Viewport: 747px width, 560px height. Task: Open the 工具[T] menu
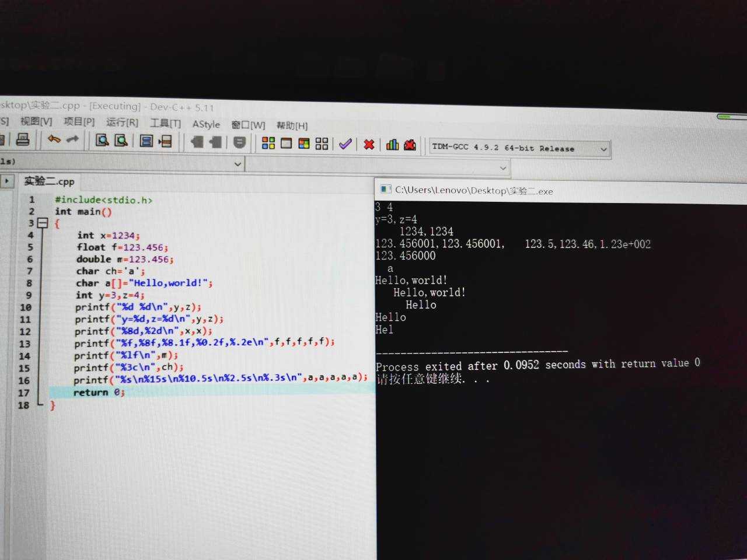(165, 123)
